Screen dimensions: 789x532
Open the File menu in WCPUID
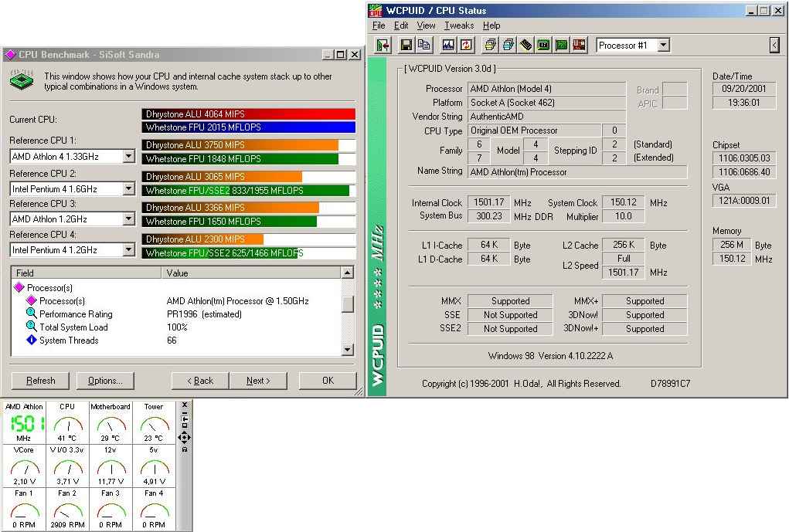tap(379, 25)
